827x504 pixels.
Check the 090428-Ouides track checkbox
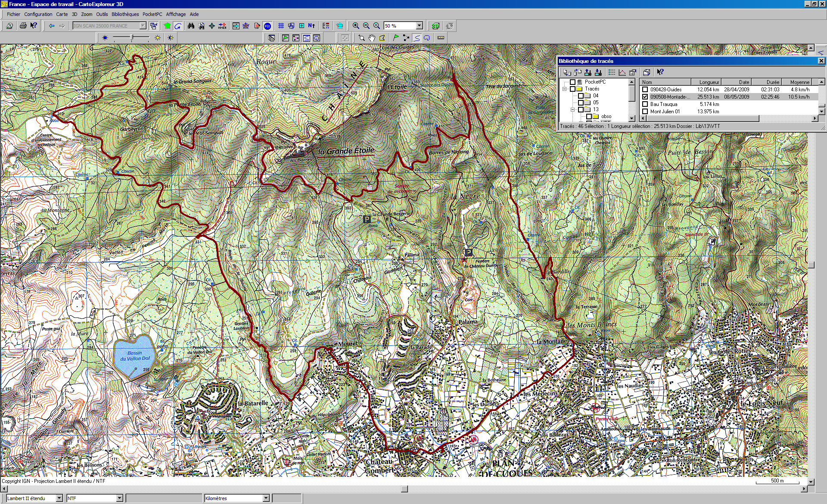point(645,90)
